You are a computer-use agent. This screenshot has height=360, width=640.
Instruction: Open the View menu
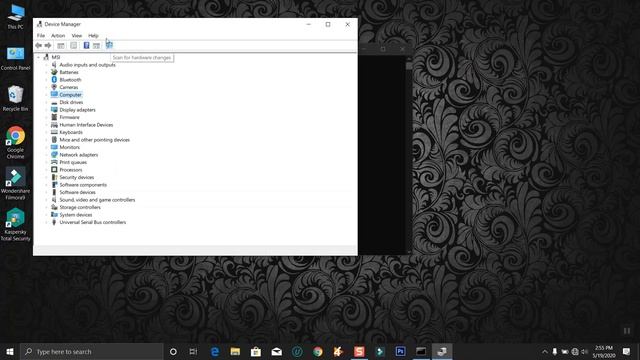pos(77,36)
